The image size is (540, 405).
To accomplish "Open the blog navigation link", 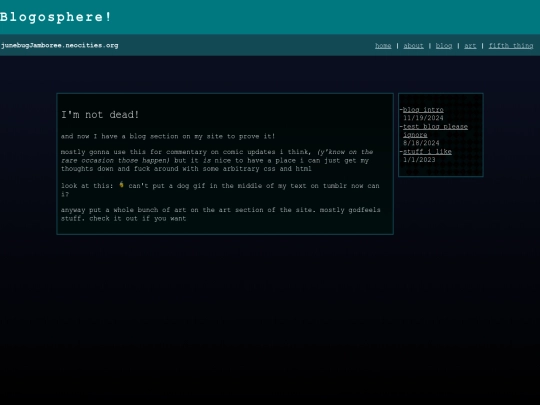I will coord(444,45).
